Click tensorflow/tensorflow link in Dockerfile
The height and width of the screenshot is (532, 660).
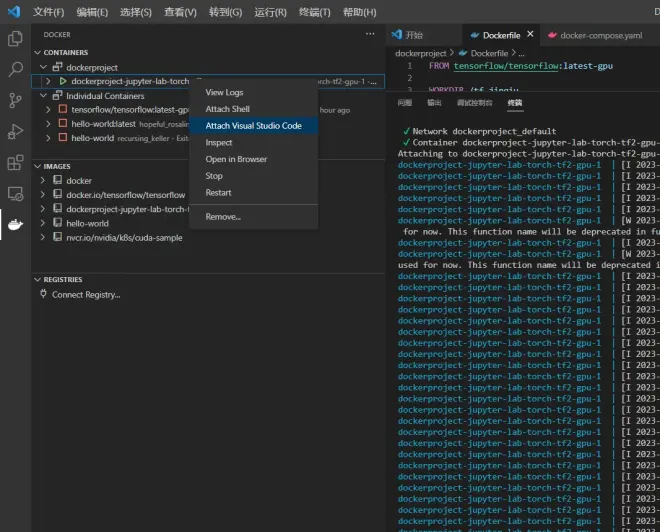click(506, 66)
